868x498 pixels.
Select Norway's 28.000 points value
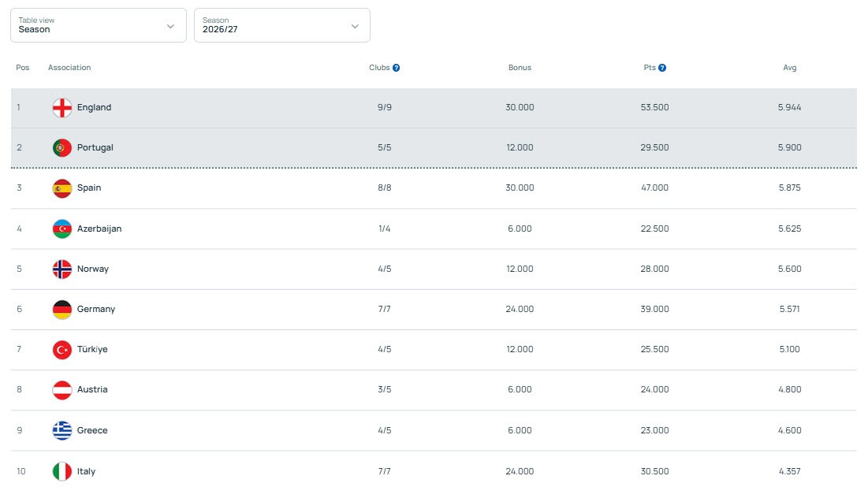655,269
